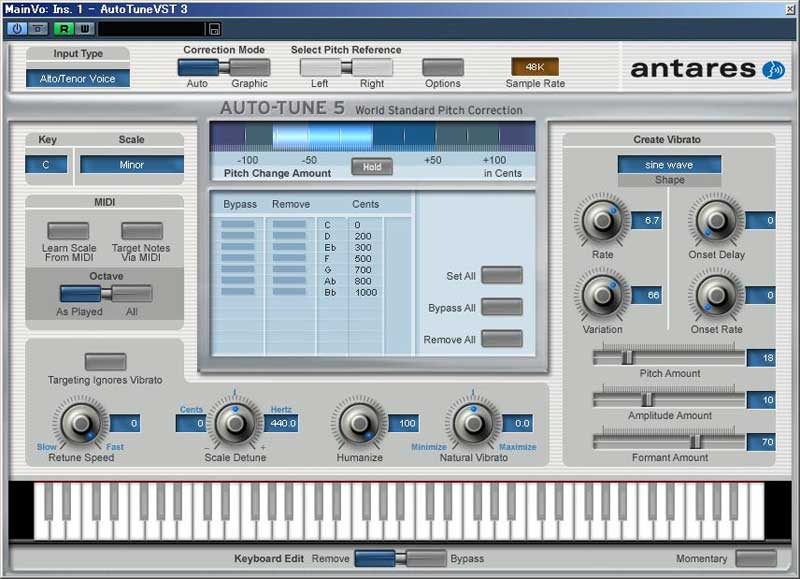Viewport: 800px width, 579px height.
Task: Toggle Bypass for note G
Action: tap(238, 269)
